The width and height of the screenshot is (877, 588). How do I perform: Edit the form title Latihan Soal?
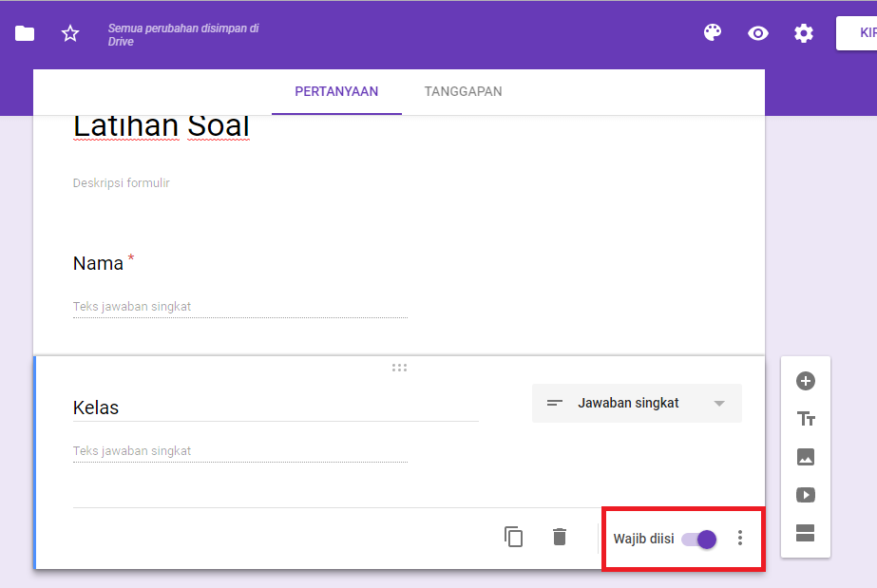(162, 125)
